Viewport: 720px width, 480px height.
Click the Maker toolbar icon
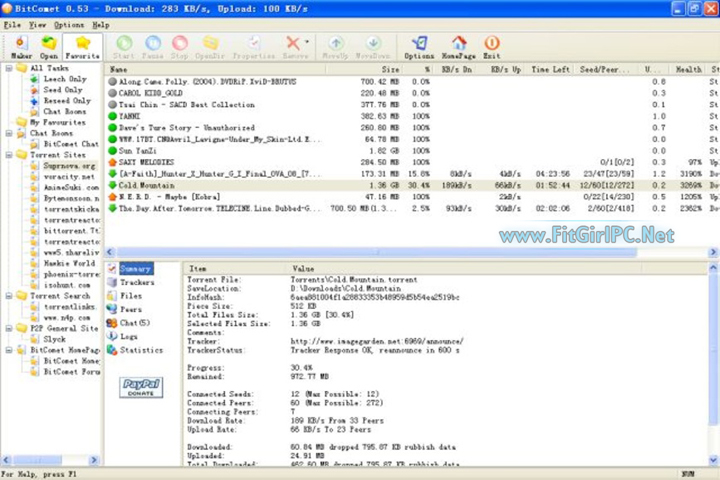tap(21, 46)
